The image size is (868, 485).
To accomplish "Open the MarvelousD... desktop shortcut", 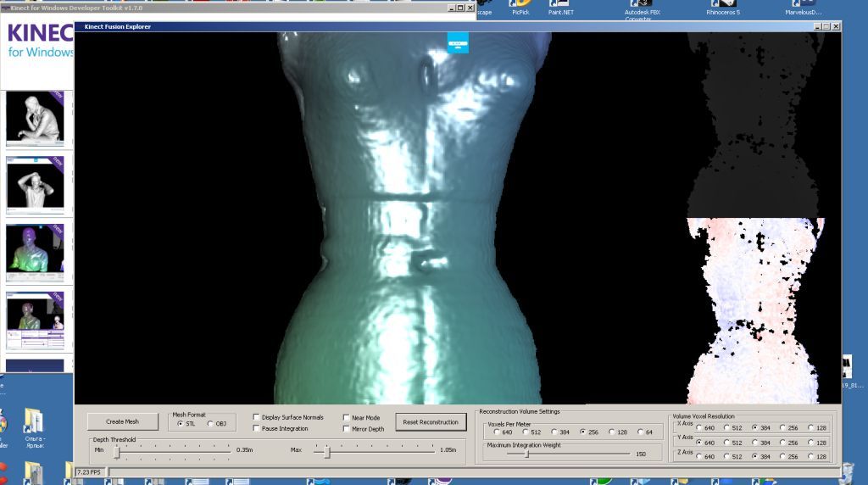I will pos(804,8).
